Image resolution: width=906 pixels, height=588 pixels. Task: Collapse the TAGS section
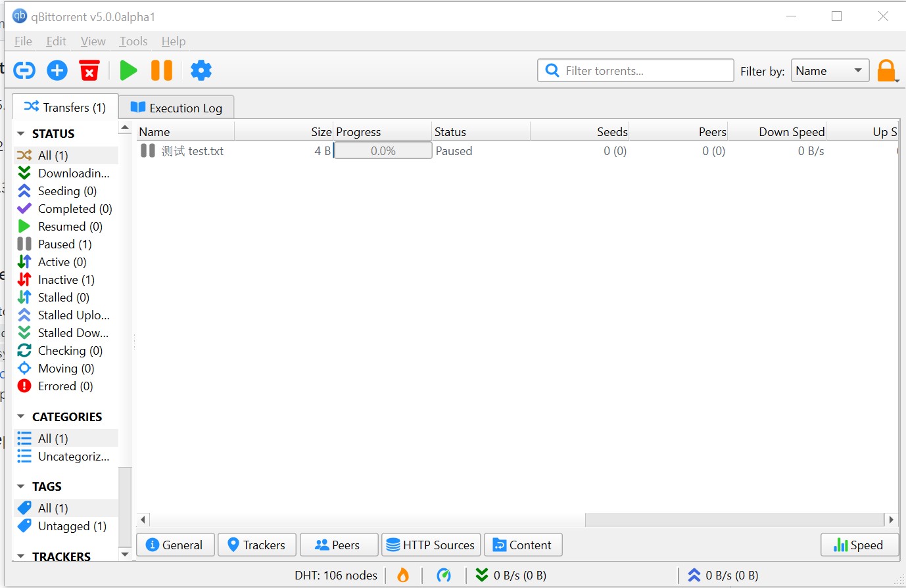(x=20, y=487)
